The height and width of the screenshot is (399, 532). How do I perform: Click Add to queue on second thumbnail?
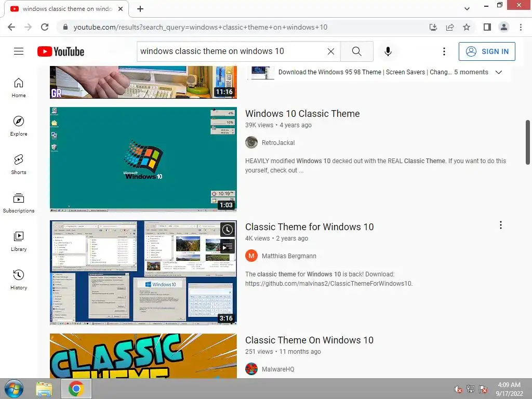click(228, 247)
